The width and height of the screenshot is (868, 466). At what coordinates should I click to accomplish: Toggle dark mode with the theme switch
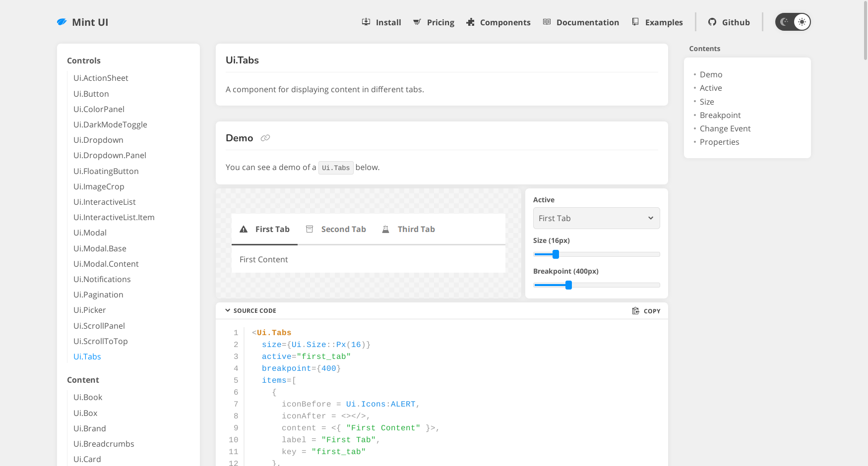coord(792,21)
